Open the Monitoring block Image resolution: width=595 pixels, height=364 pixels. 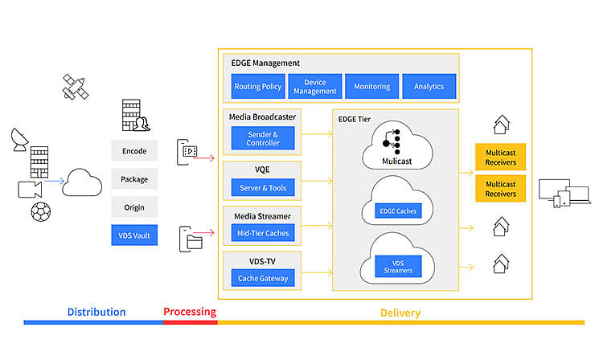tap(372, 86)
